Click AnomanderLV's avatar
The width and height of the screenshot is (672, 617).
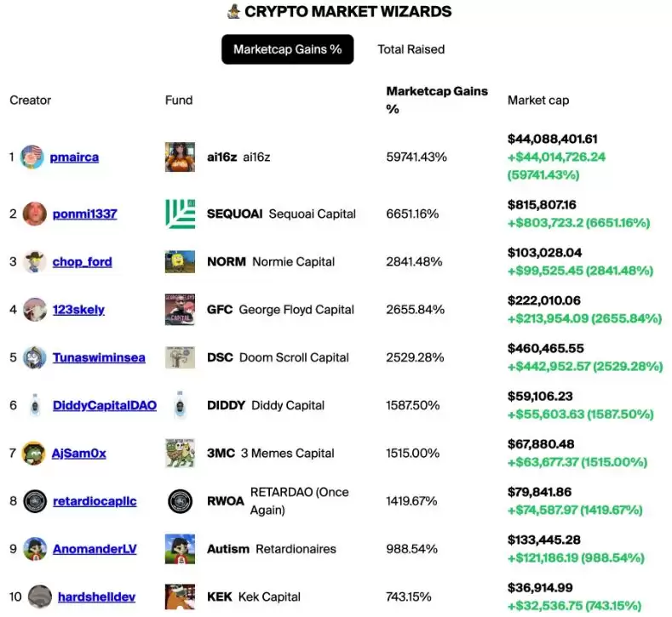[35, 549]
